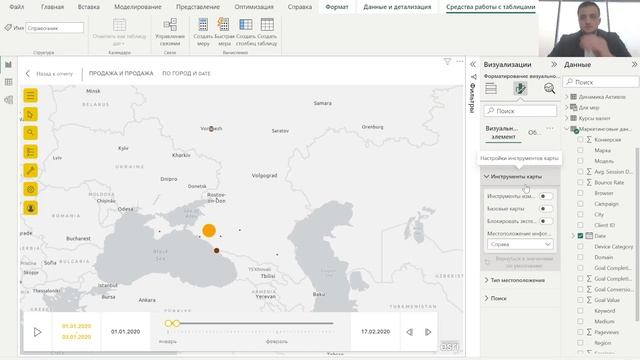Check the Bounce Rate field checkbox
This screenshot has height=360, width=640.
click(580, 182)
